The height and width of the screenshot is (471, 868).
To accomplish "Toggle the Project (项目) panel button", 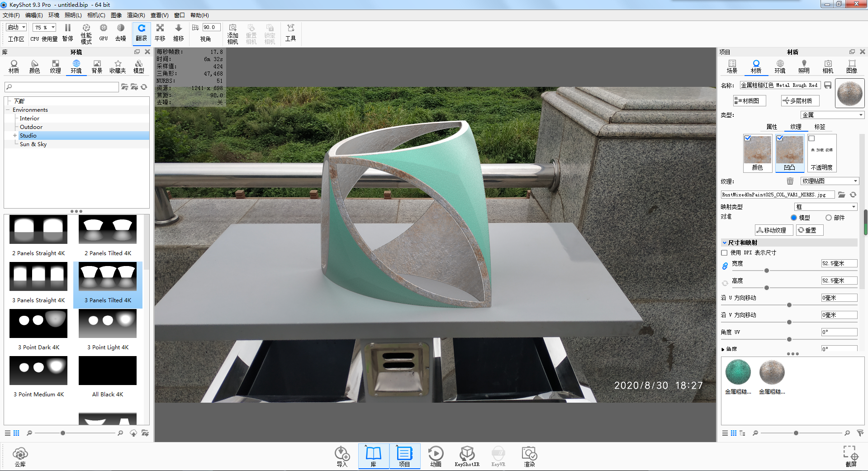I will (404, 456).
